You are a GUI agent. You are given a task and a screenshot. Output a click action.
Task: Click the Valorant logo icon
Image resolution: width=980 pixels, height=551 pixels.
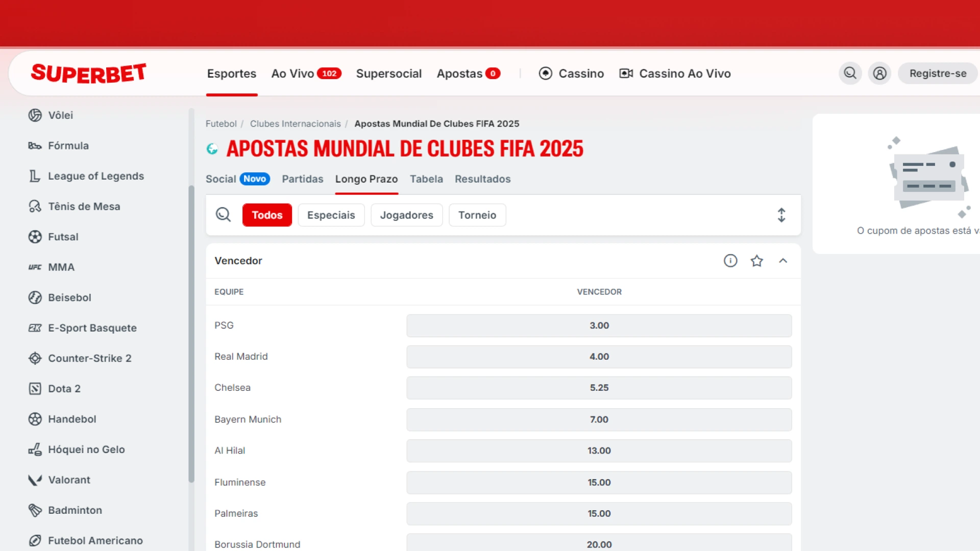[x=35, y=480]
